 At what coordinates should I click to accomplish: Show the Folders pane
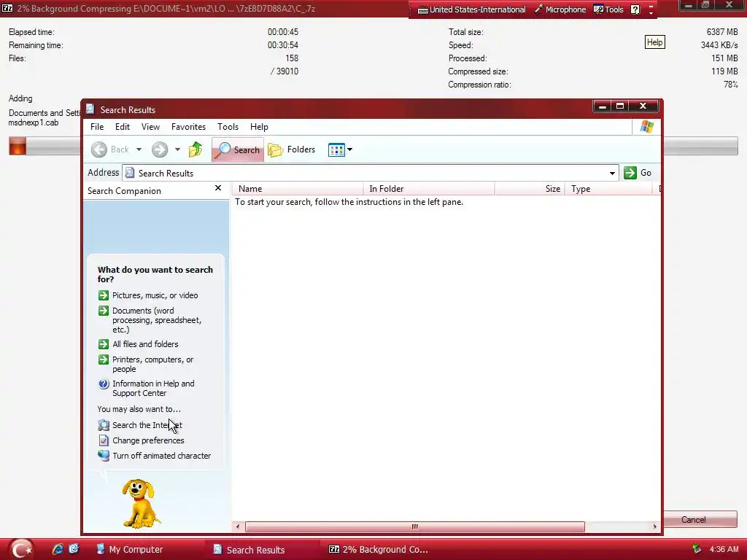[292, 149]
